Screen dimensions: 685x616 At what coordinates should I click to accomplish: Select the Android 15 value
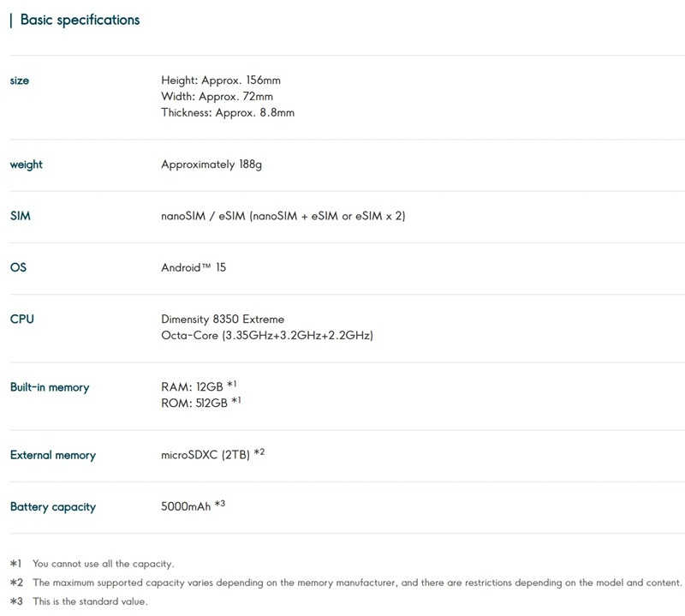pyautogui.click(x=194, y=267)
